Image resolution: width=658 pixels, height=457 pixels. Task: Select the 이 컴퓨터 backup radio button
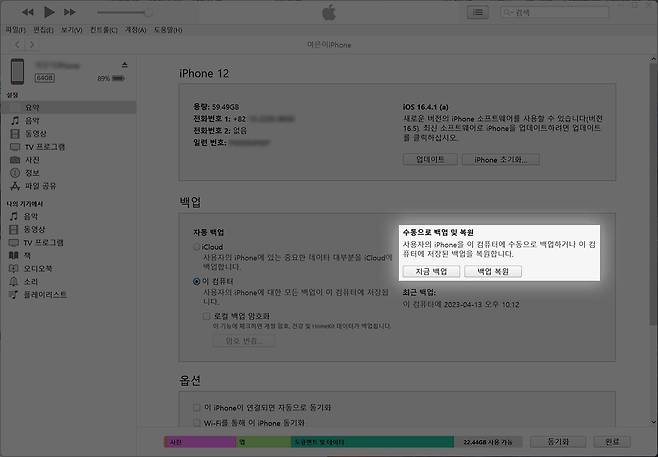(x=196, y=281)
